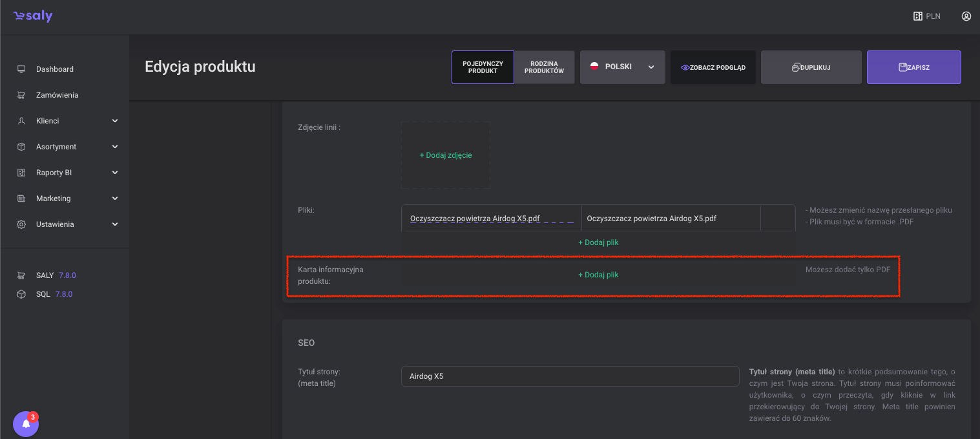Viewport: 980px width, 439px height.
Task: Open the user account profile icon
Action: click(x=966, y=16)
